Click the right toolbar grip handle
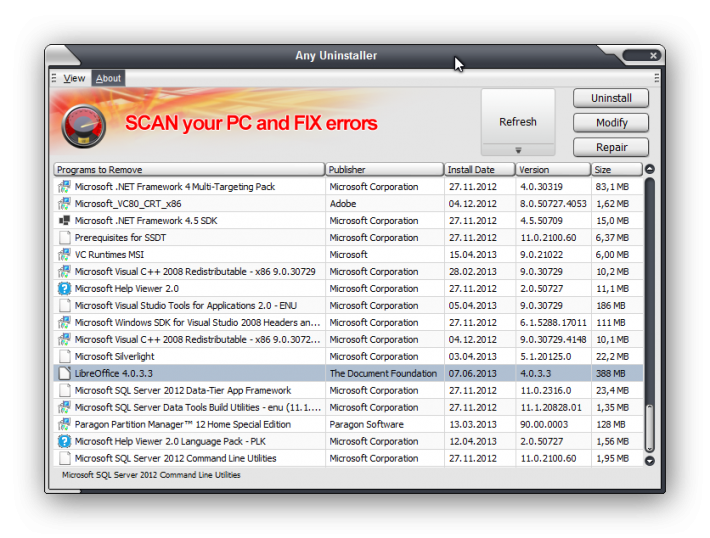Viewport: 710px width, 538px height. pos(657,78)
